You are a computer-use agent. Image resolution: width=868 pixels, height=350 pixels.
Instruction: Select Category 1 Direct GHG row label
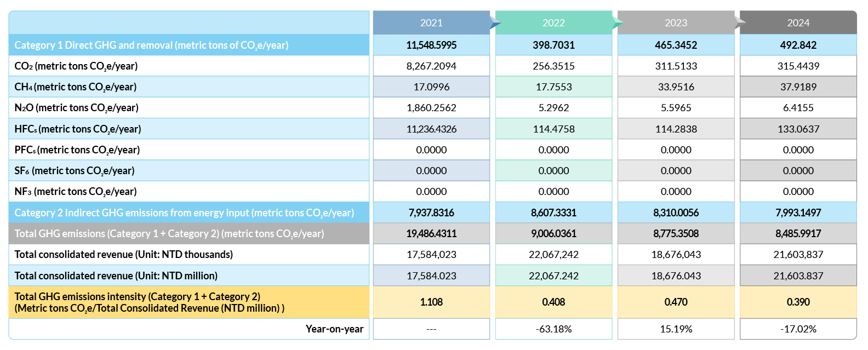[x=151, y=45]
